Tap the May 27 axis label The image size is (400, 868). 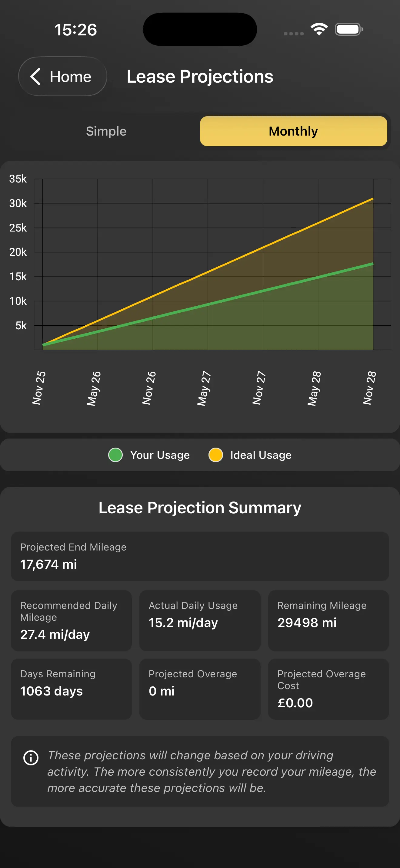[204, 388]
